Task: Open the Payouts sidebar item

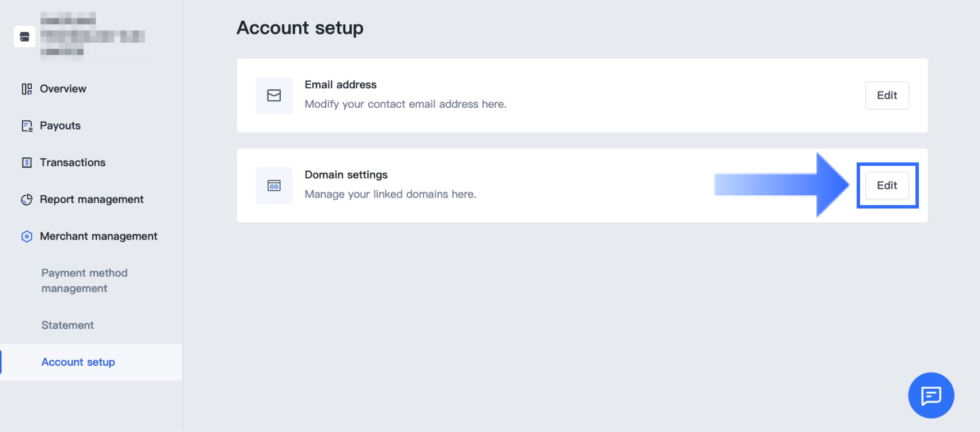Action: click(60, 126)
